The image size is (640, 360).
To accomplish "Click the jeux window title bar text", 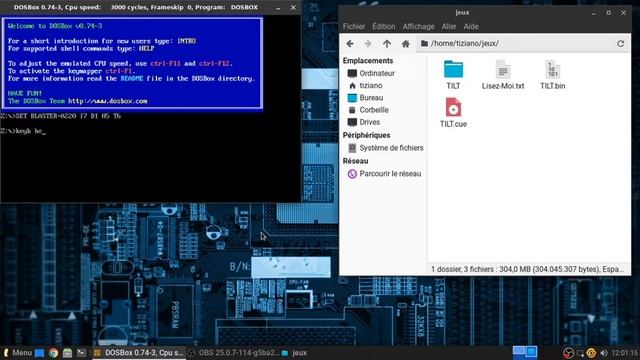I will click(x=462, y=13).
